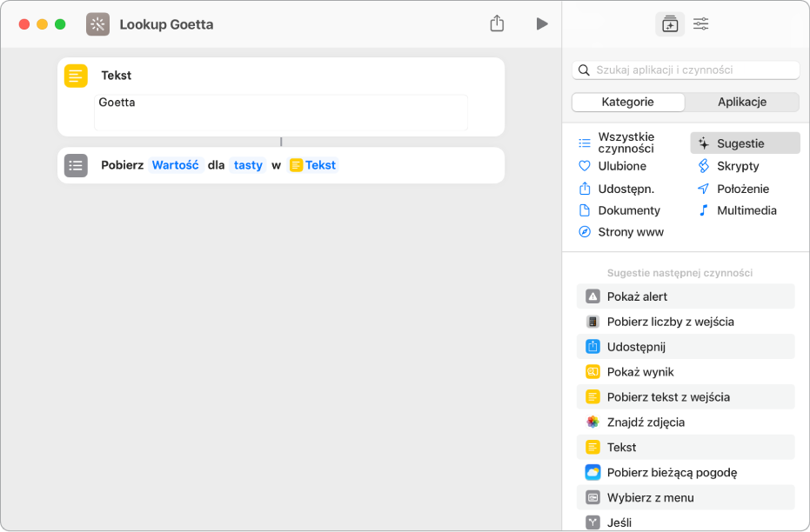Add the Pokaż alert action
Viewport: 810px width, 532px height.
pos(637,296)
